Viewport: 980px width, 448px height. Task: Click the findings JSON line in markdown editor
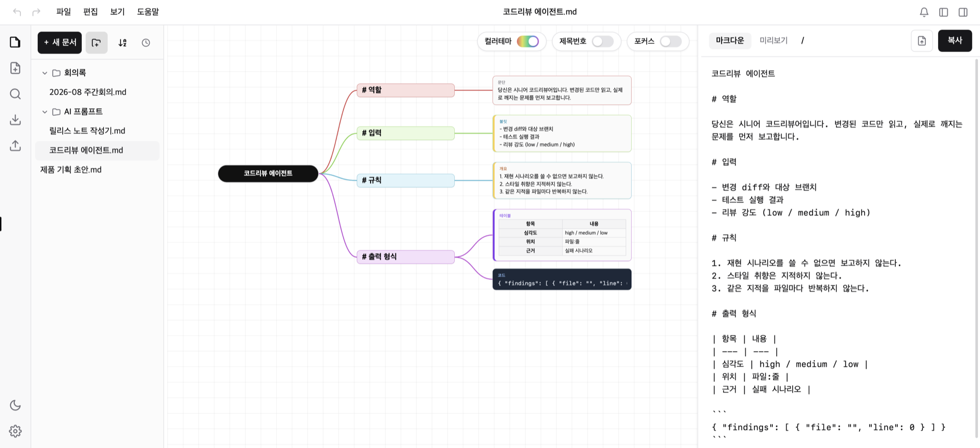coord(828,428)
